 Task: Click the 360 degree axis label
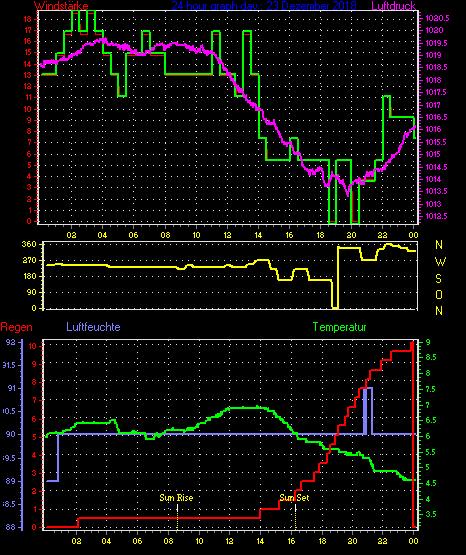tap(29, 244)
